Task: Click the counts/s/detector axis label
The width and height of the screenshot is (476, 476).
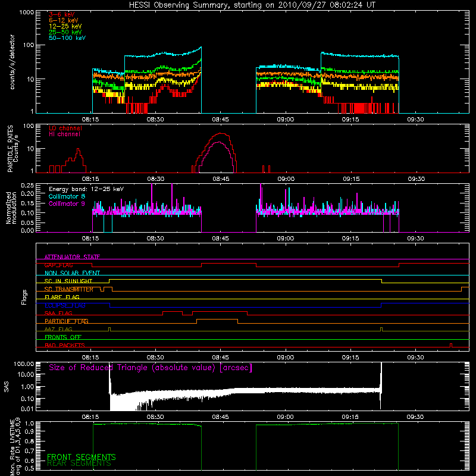Action: coord(12,62)
